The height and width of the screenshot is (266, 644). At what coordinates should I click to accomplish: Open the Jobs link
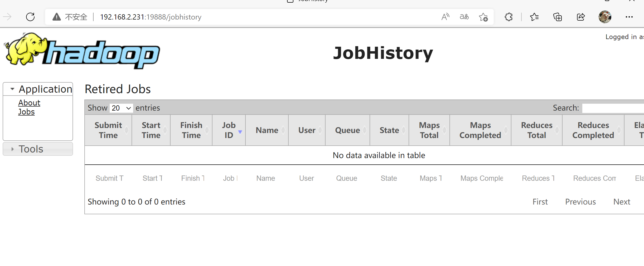coord(26,112)
